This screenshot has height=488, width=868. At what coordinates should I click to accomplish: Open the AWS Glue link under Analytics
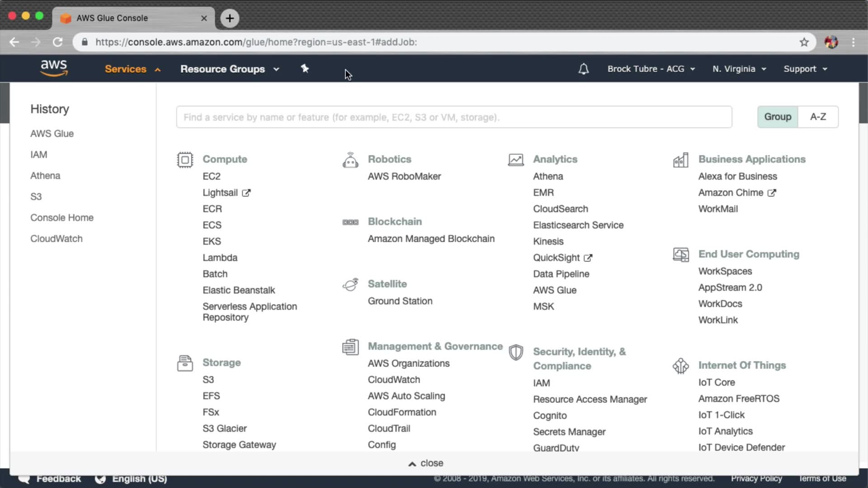555,290
